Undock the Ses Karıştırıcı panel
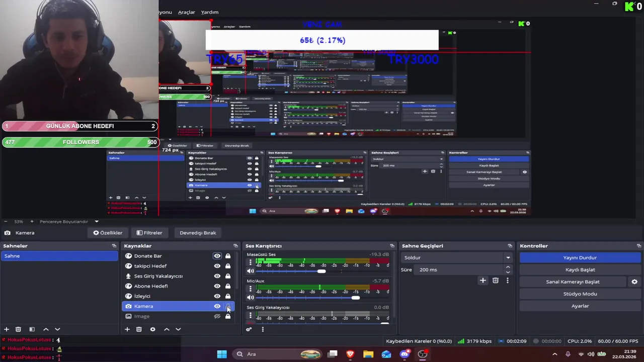Screen dimensions: 644x362 click(x=392, y=246)
